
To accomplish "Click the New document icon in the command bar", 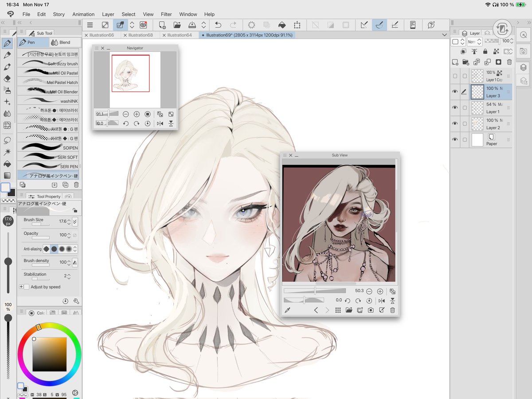I will click(162, 25).
